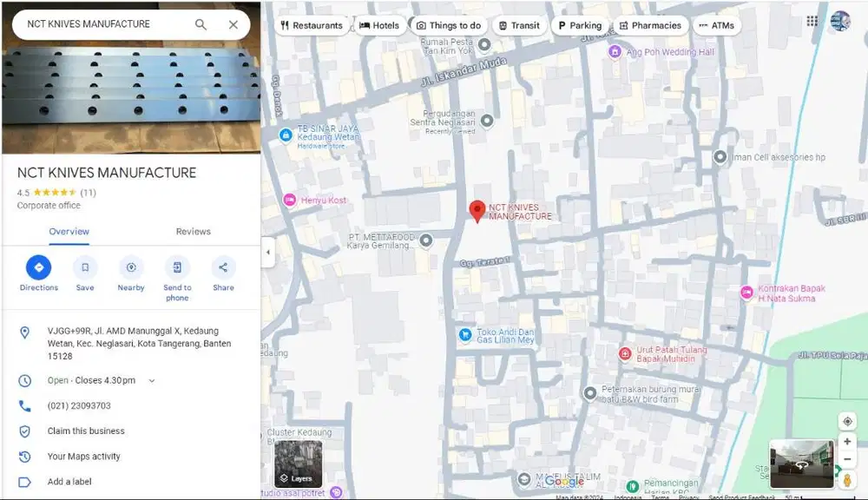Open Google apps grid
The height and width of the screenshot is (500, 868).
click(812, 22)
